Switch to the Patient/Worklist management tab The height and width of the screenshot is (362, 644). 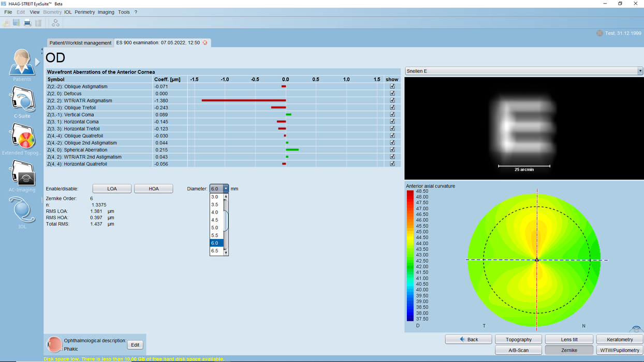(x=80, y=43)
